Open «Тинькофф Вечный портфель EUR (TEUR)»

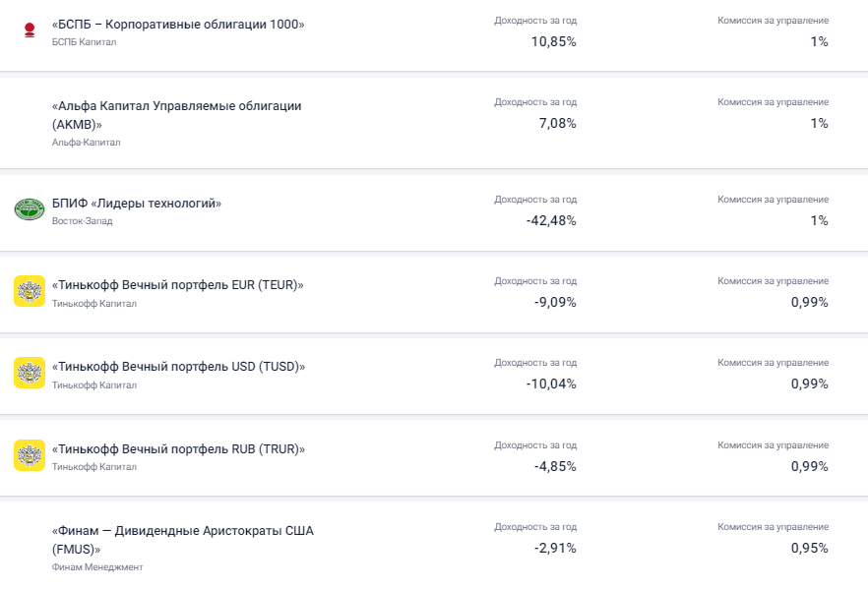[177, 285]
